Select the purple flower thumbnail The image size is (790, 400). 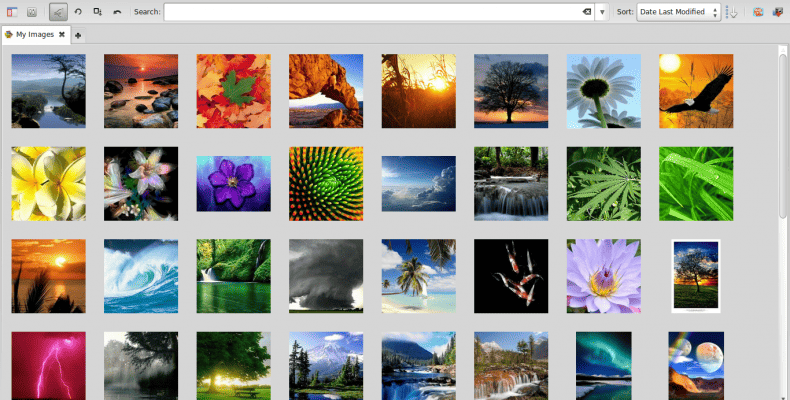pyautogui.click(x=234, y=184)
